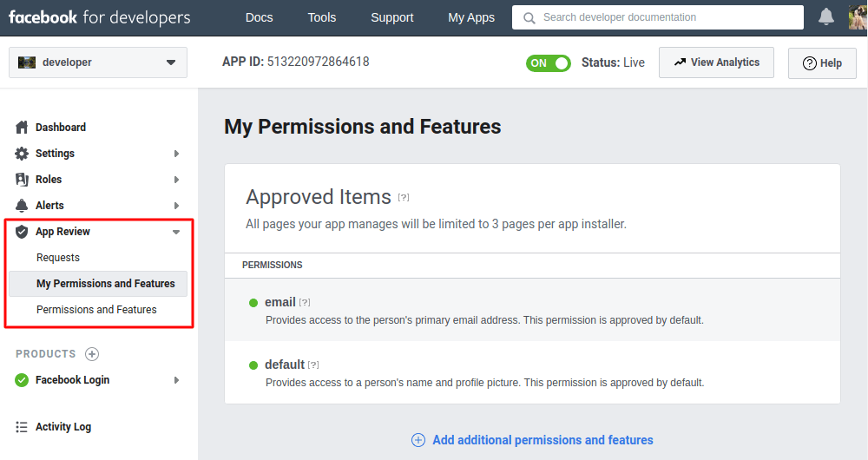Click the trend arrow icon in View Analytics
This screenshot has height=460, width=868.
pyautogui.click(x=680, y=62)
